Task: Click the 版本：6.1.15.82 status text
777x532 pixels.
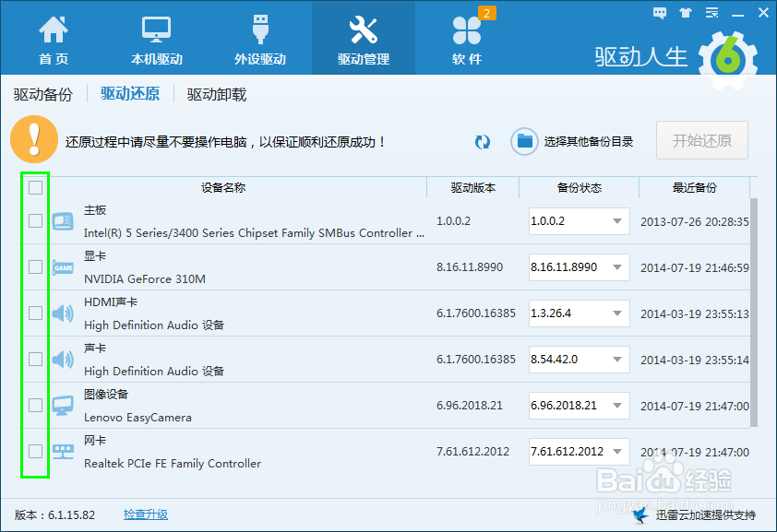Action: point(54,515)
